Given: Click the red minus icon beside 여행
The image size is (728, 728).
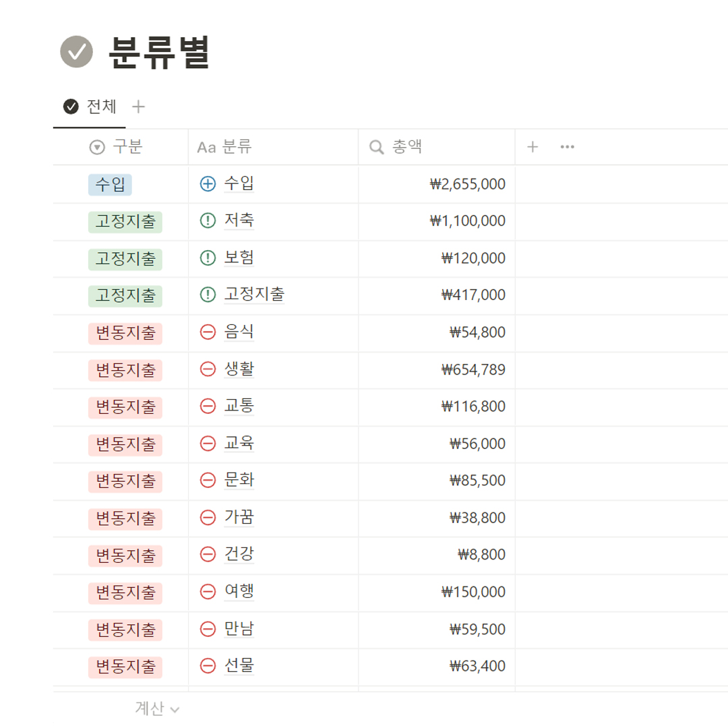Looking at the screenshot, I should tap(208, 592).
